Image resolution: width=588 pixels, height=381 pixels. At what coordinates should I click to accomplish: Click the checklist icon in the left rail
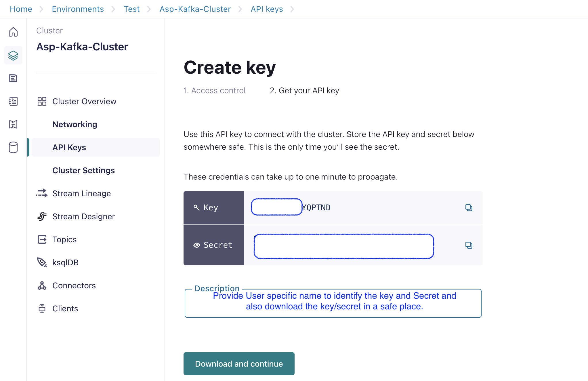click(x=13, y=101)
